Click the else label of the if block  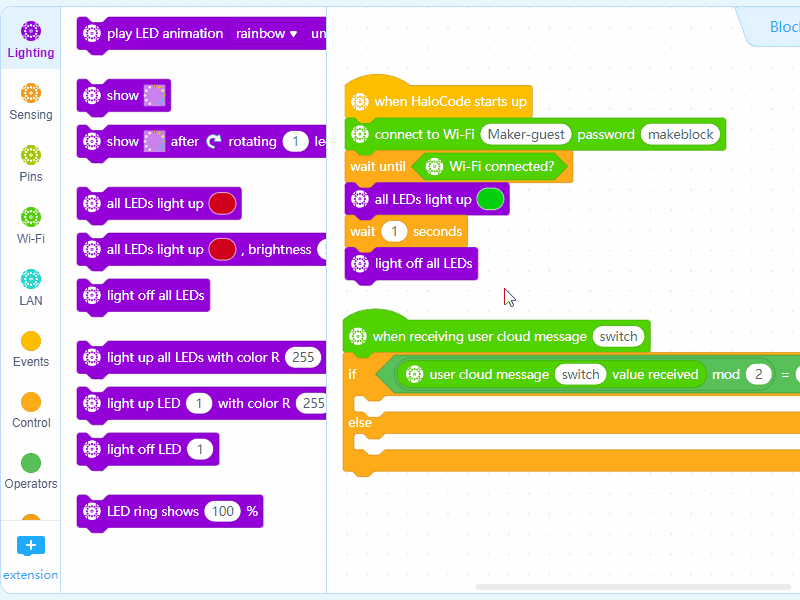coord(360,422)
